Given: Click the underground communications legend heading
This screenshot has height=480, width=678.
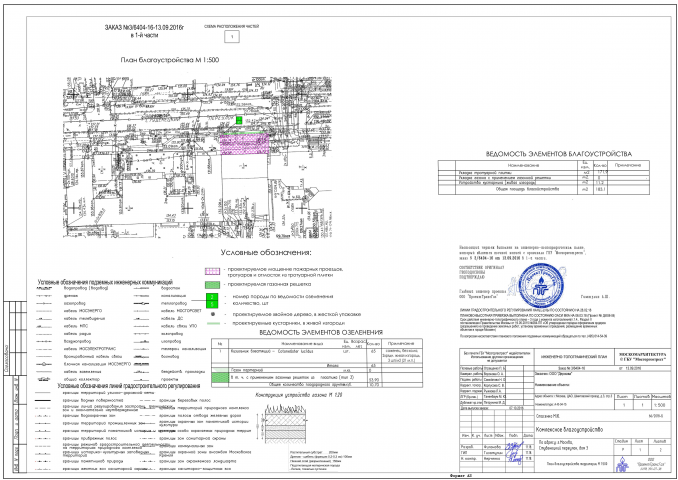Looking at the screenshot, I should coord(106,282).
